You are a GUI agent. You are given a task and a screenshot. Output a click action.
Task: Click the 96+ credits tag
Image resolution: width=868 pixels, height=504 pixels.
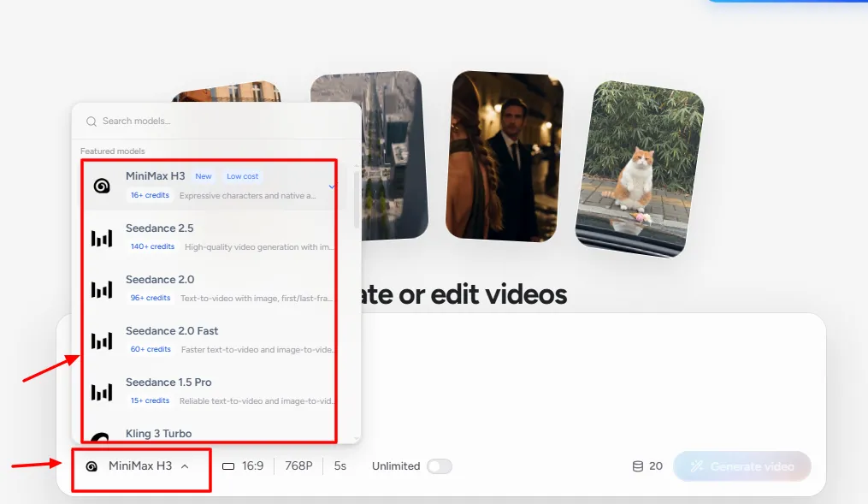pos(150,298)
